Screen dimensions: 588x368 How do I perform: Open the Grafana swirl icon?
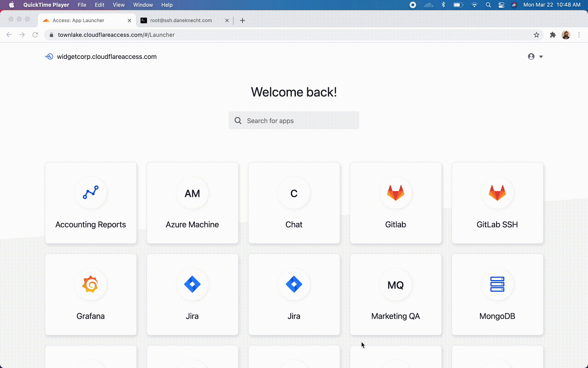pyautogui.click(x=90, y=284)
